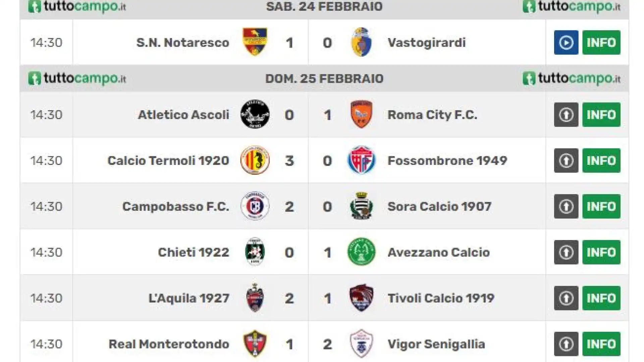Image resolution: width=644 pixels, height=362 pixels.
Task: Open INFO for Notaresco vs Vastogirardi
Action: 601,43
